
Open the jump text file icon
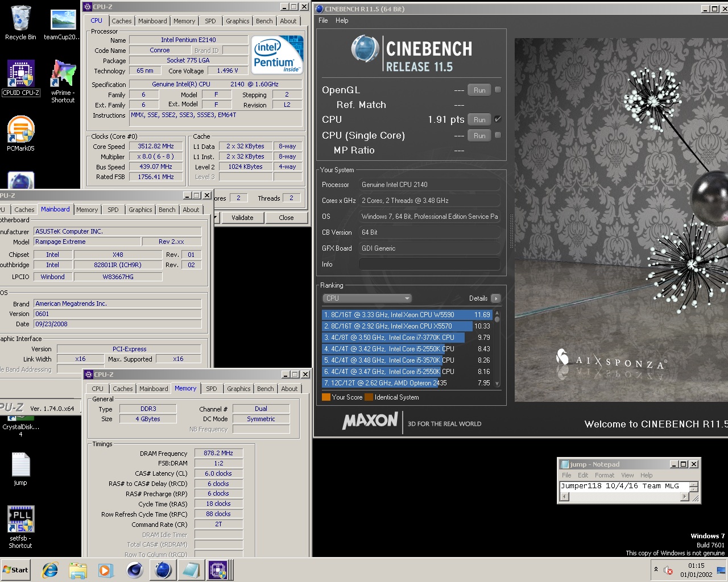point(20,469)
